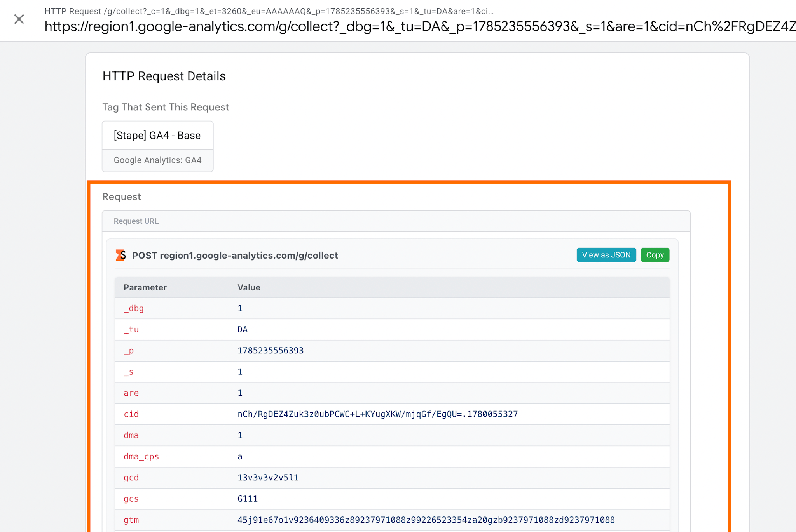Click the gcs value G111
Screen dimensions: 796x532
[x=248, y=499]
